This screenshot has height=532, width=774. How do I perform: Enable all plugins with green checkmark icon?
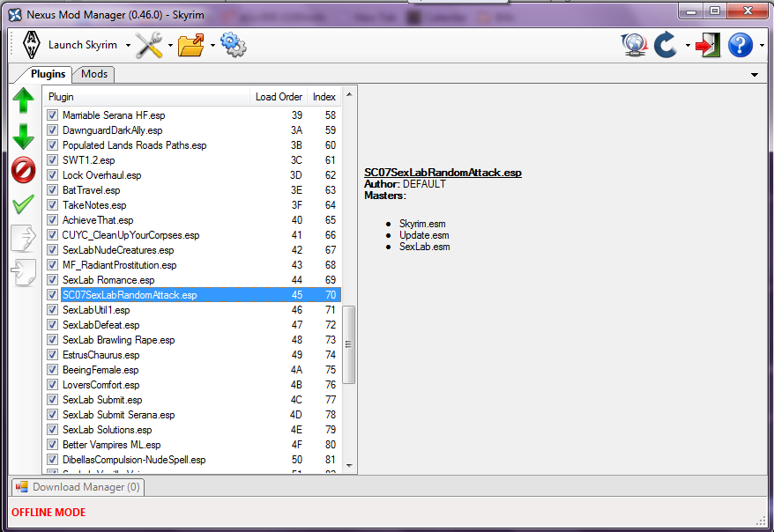click(x=23, y=203)
